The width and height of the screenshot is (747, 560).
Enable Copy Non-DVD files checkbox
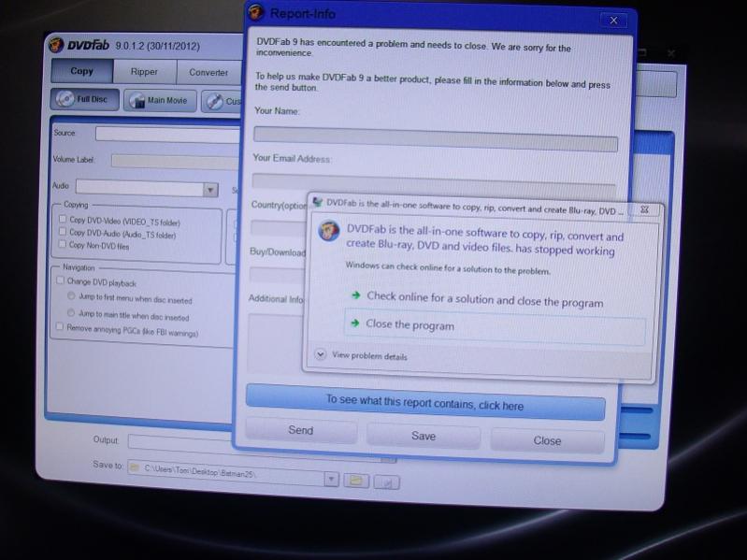coord(63,244)
